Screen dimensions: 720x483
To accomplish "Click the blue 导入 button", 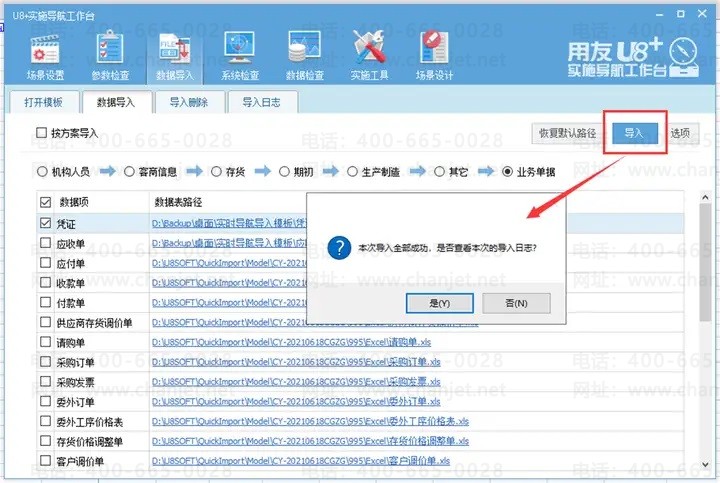I will coord(635,133).
